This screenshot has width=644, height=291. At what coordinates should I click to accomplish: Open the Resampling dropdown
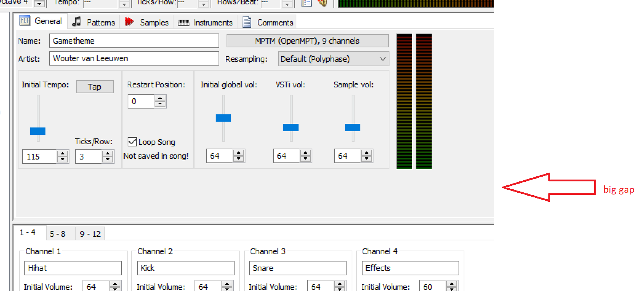333,59
